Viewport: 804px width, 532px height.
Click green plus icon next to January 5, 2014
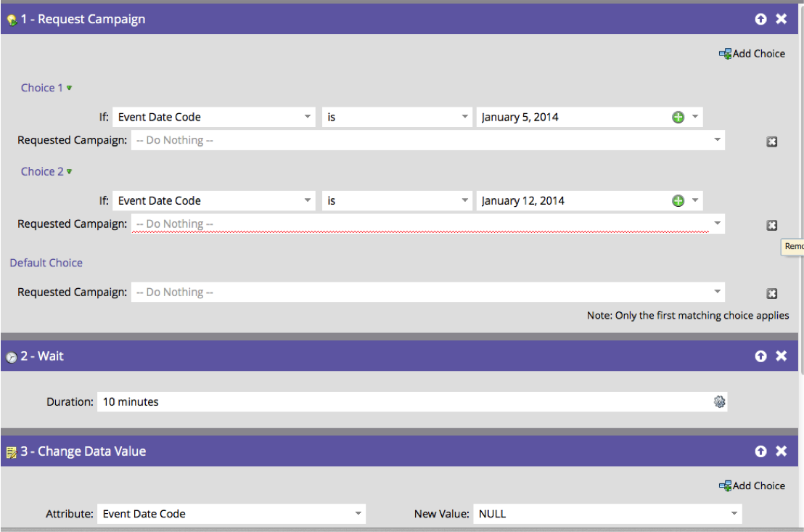click(x=678, y=118)
